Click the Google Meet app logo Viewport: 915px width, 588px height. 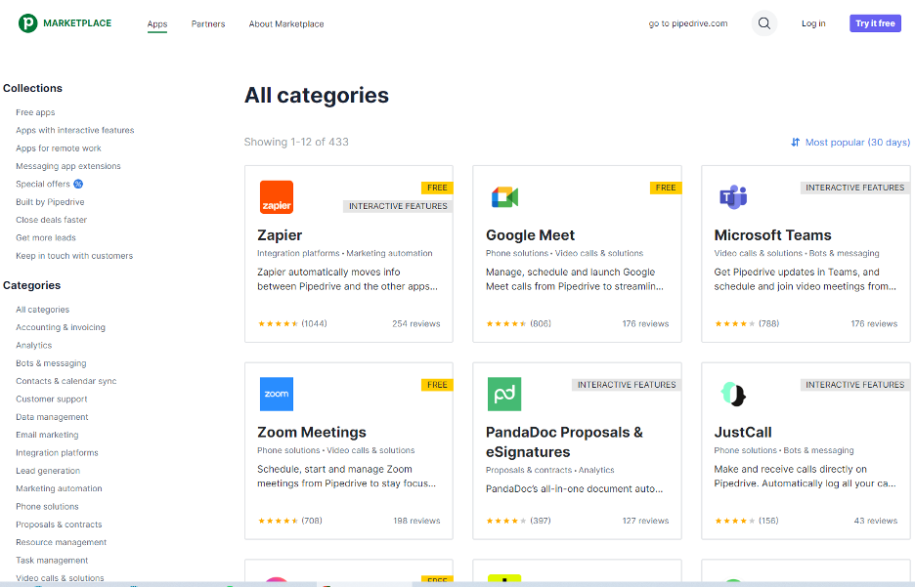coord(504,197)
